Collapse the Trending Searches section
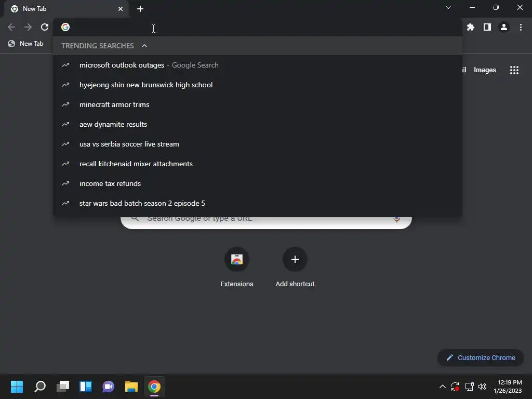This screenshot has height=399, width=532. click(144, 46)
